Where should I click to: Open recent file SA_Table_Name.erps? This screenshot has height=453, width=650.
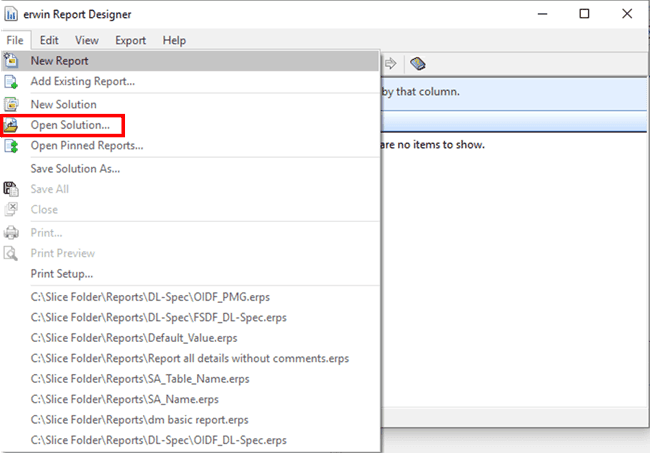191,379
